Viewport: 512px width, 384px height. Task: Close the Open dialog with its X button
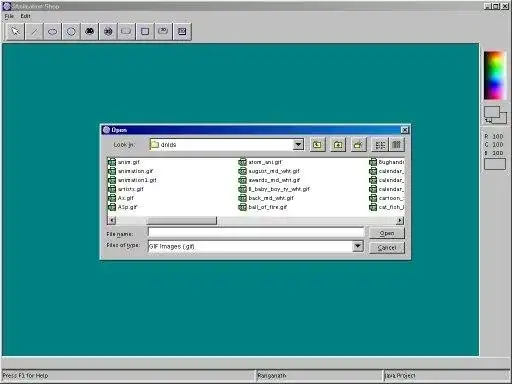pos(404,130)
